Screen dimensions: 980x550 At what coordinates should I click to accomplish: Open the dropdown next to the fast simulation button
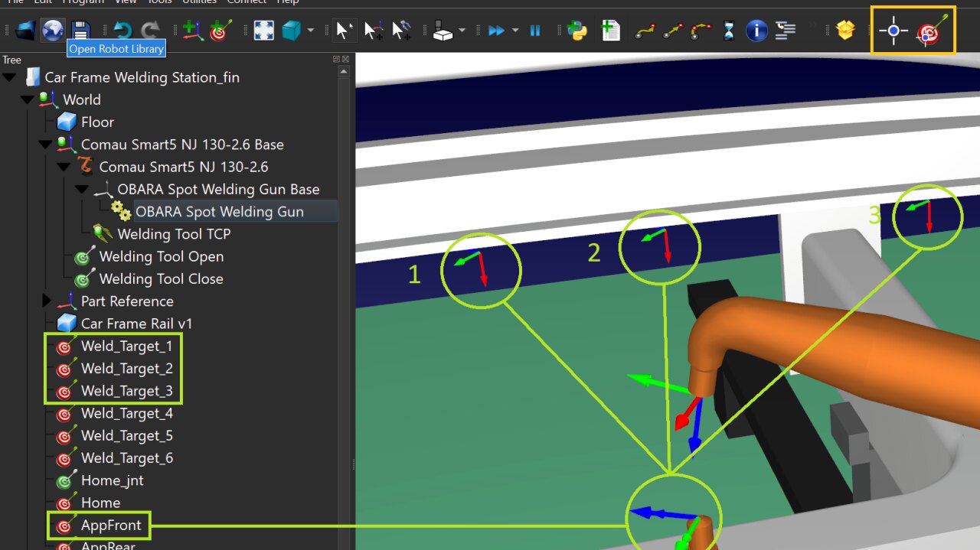point(514,31)
